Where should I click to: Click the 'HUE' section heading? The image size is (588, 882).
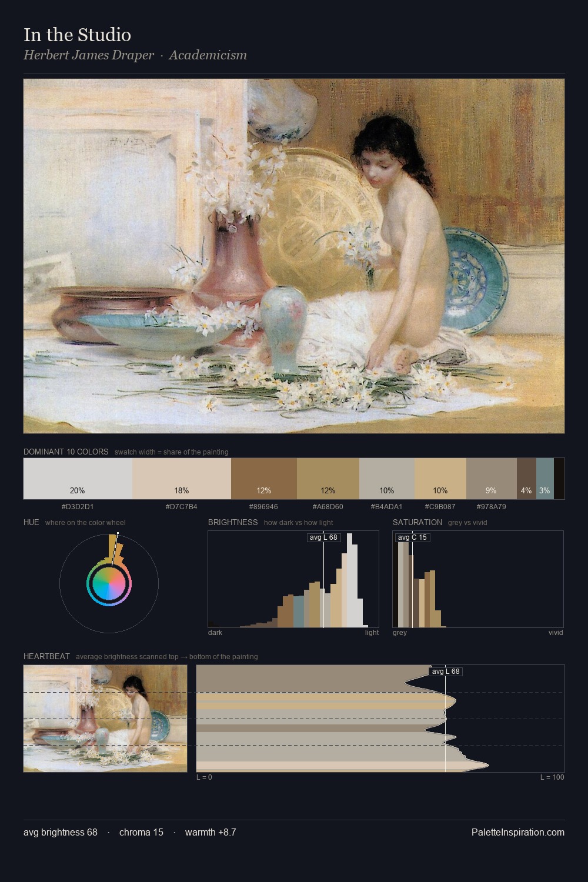point(31,522)
